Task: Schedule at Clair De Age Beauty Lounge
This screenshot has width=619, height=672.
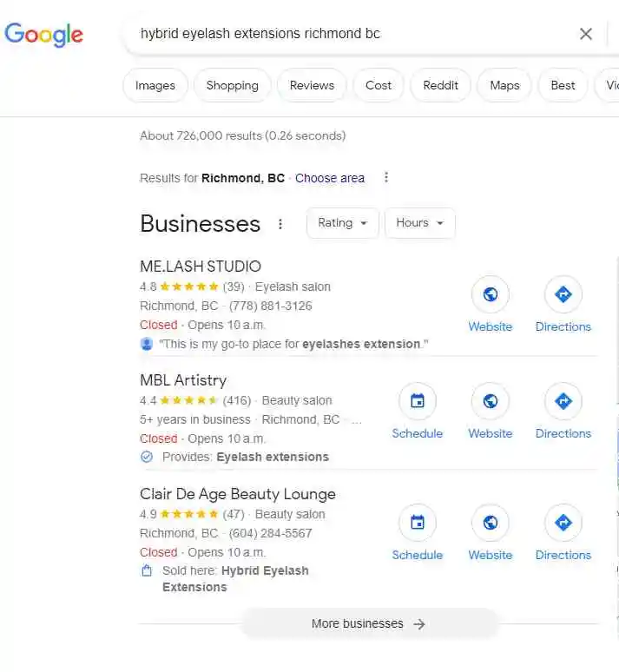Action: (x=418, y=523)
